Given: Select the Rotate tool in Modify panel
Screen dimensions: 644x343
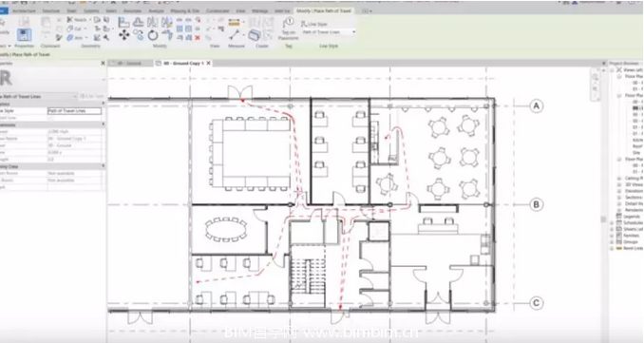Looking at the screenshot, I should (153, 35).
